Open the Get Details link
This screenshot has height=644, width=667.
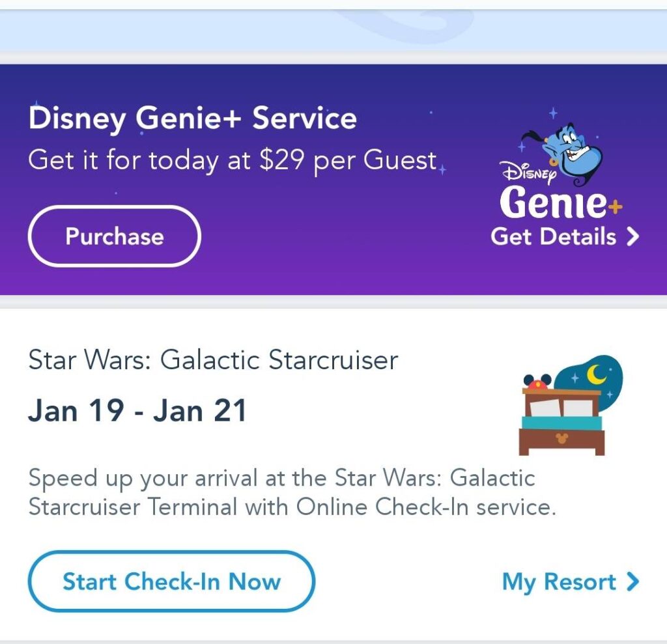pyautogui.click(x=554, y=236)
